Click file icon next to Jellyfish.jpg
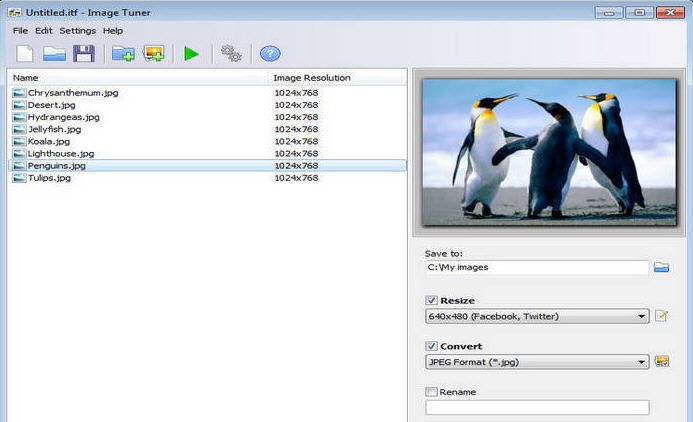Viewport: 693px width, 422px height. tap(19, 129)
